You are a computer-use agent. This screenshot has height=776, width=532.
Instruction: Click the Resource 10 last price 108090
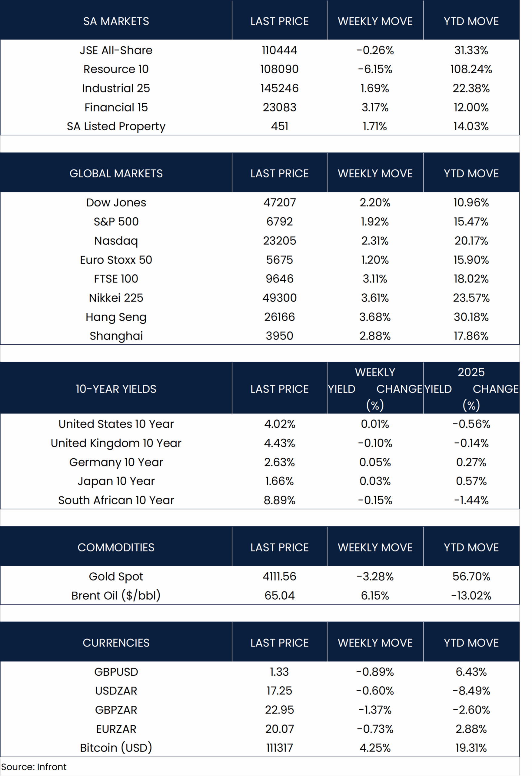click(x=279, y=69)
